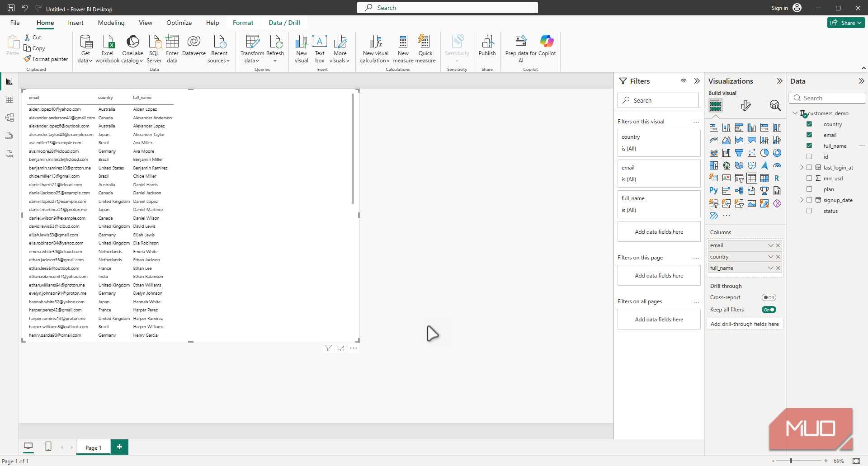Click Excel workbook in ribbon
The image size is (868, 466).
108,49
